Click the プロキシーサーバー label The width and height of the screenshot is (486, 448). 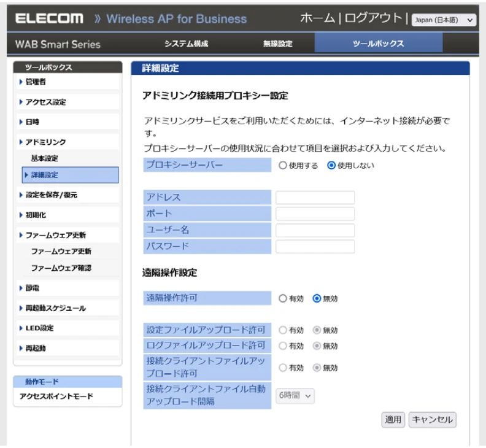[207, 164]
